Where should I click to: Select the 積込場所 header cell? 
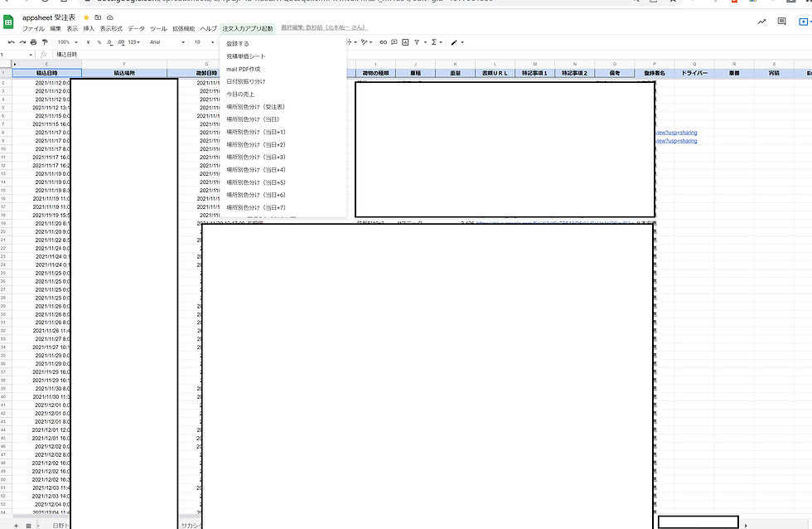(124, 73)
